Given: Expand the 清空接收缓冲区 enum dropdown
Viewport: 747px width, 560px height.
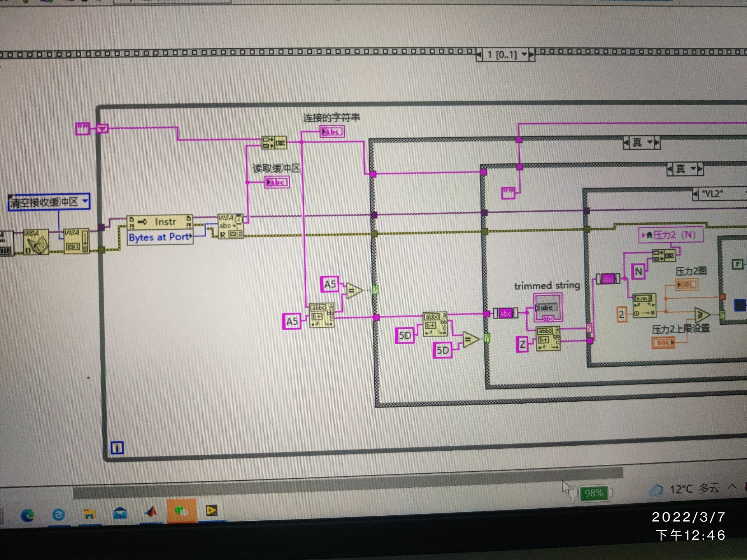Looking at the screenshot, I should (x=85, y=201).
